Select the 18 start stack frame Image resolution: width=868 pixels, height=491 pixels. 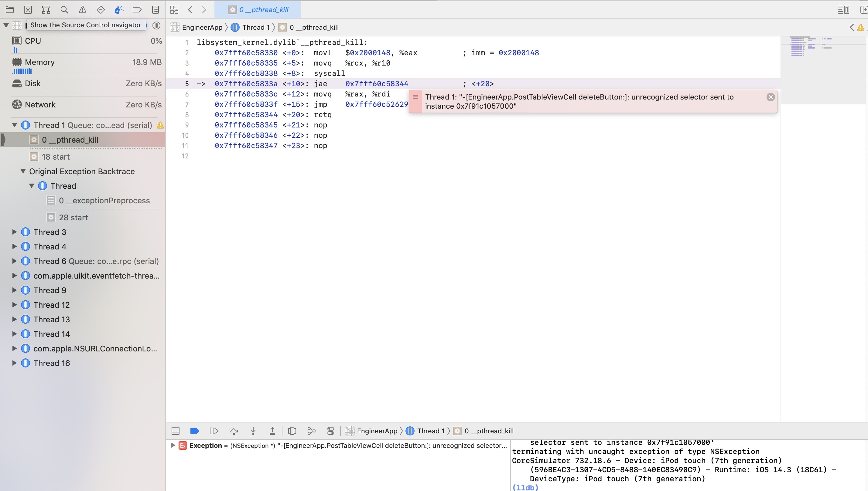tap(83, 157)
